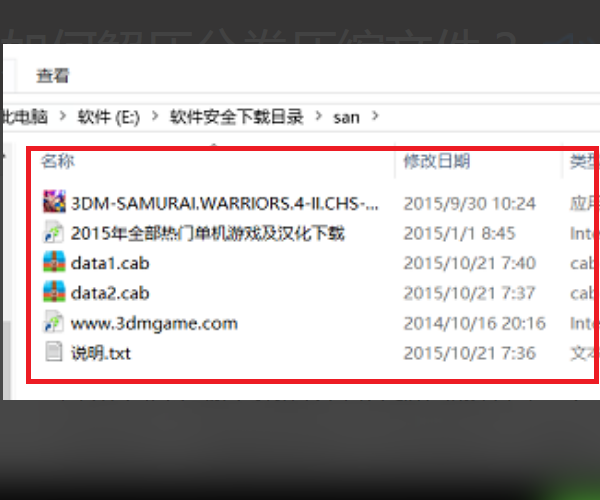Open the 查看 ribbon tab
Screen dimensions: 600x500
pos(52,75)
